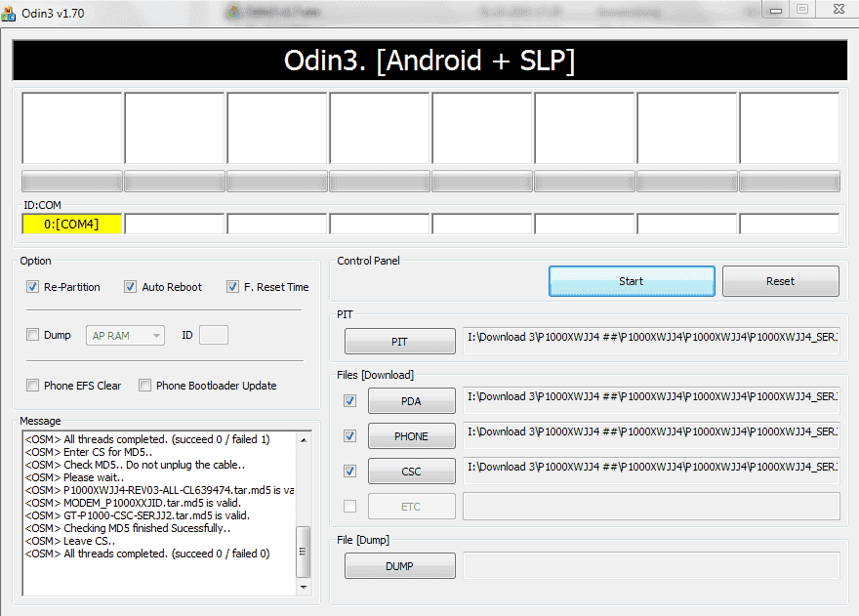Click the PIT file button
This screenshot has height=616, width=859.
click(400, 342)
